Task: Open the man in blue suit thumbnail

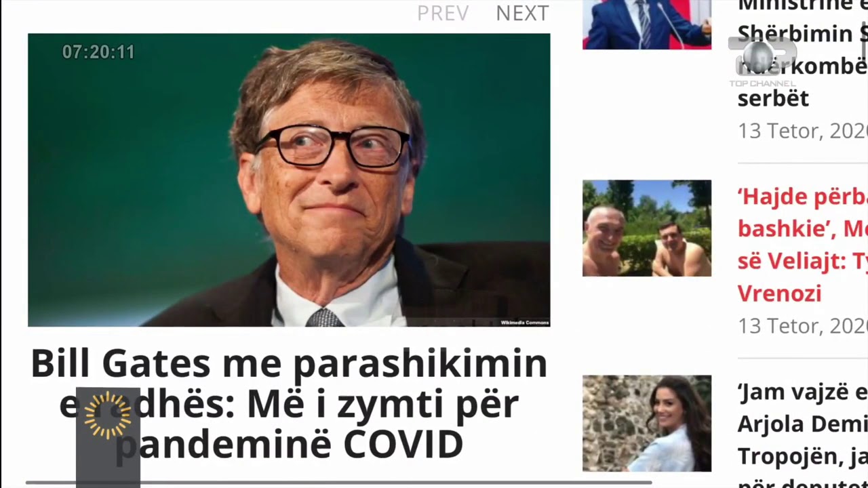Action: 647,24
